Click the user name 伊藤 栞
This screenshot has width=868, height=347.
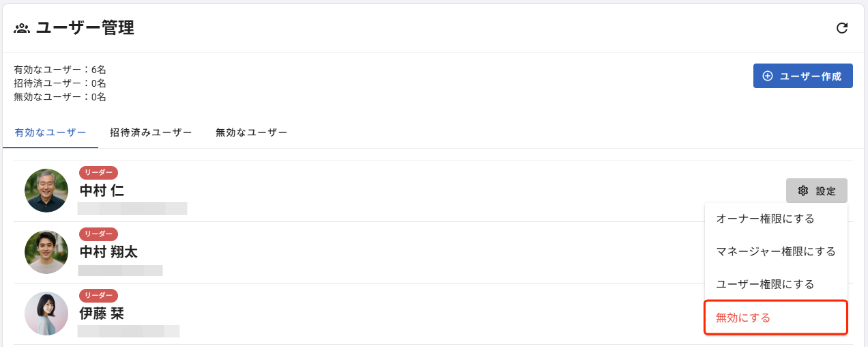pos(102,314)
